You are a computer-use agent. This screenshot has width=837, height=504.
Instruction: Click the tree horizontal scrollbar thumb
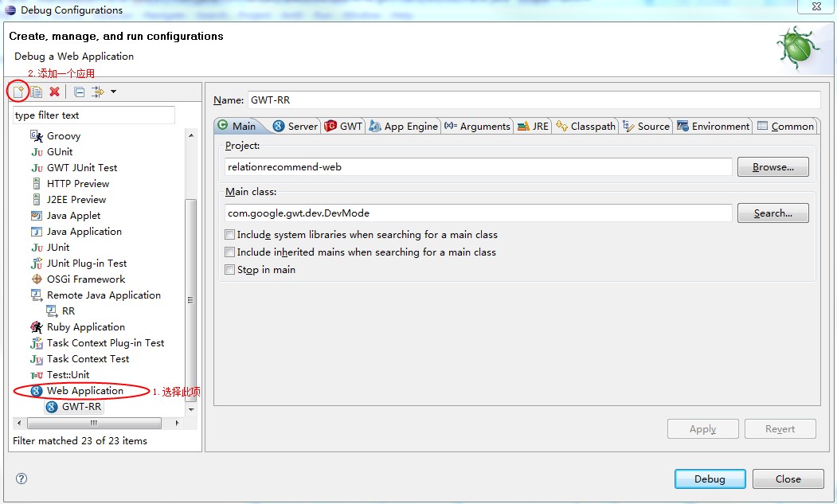click(94, 423)
